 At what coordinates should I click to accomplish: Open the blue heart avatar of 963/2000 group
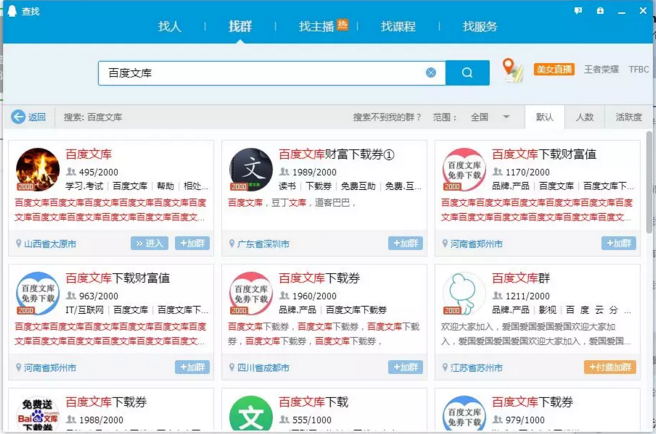point(38,293)
